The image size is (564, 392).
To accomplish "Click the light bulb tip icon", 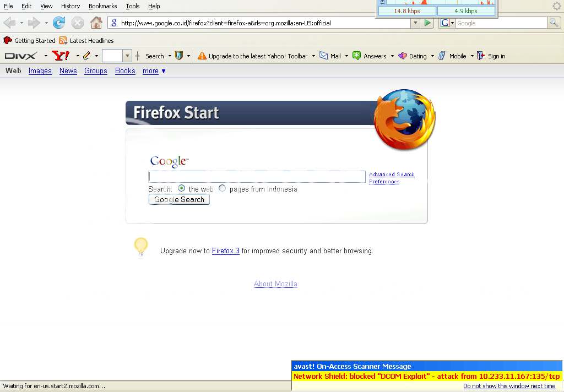I will click(x=140, y=247).
